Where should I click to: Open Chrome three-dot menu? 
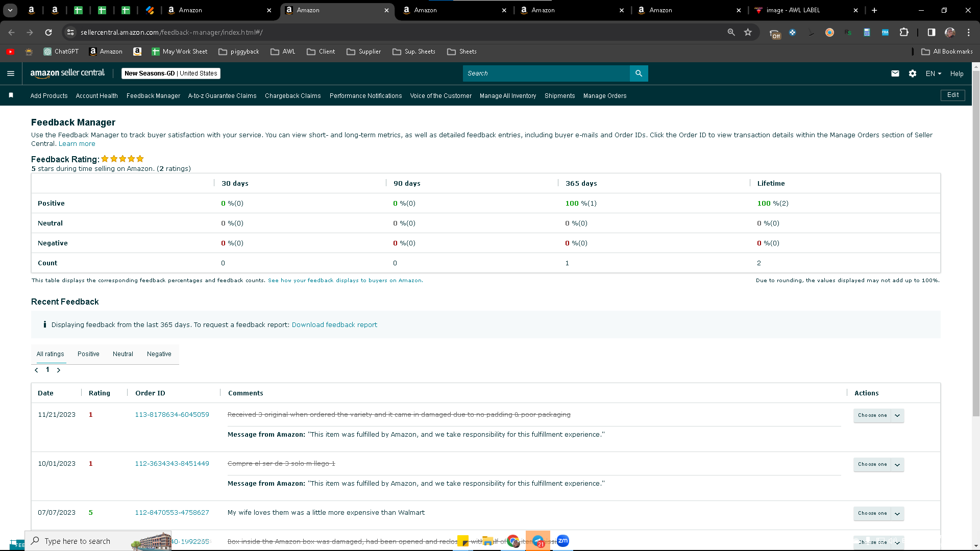(969, 32)
